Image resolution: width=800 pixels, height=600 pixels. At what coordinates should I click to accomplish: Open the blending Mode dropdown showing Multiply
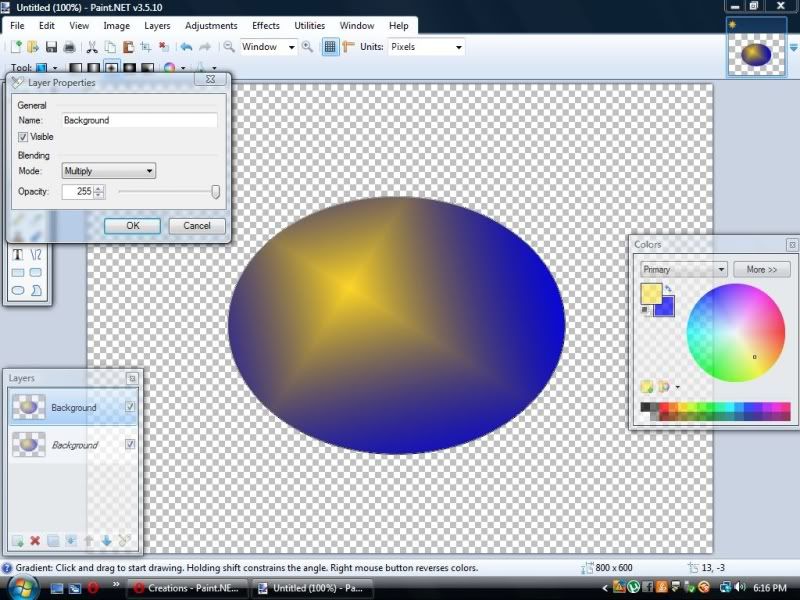pyautogui.click(x=108, y=171)
